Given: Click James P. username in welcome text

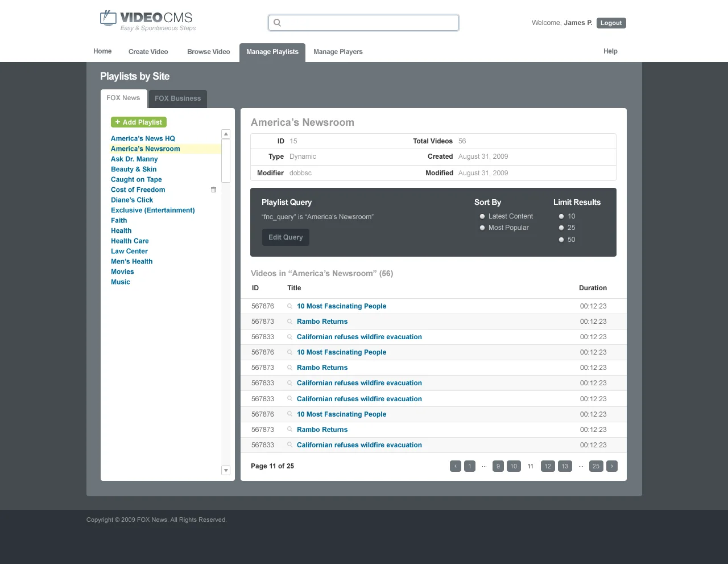Looking at the screenshot, I should [578, 23].
